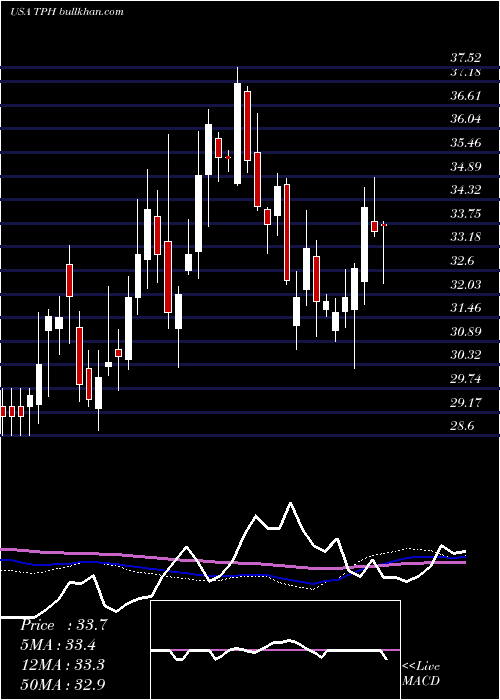500x700 pixels.
Task: Click the 30.89 price axis label
Action: [466, 331]
